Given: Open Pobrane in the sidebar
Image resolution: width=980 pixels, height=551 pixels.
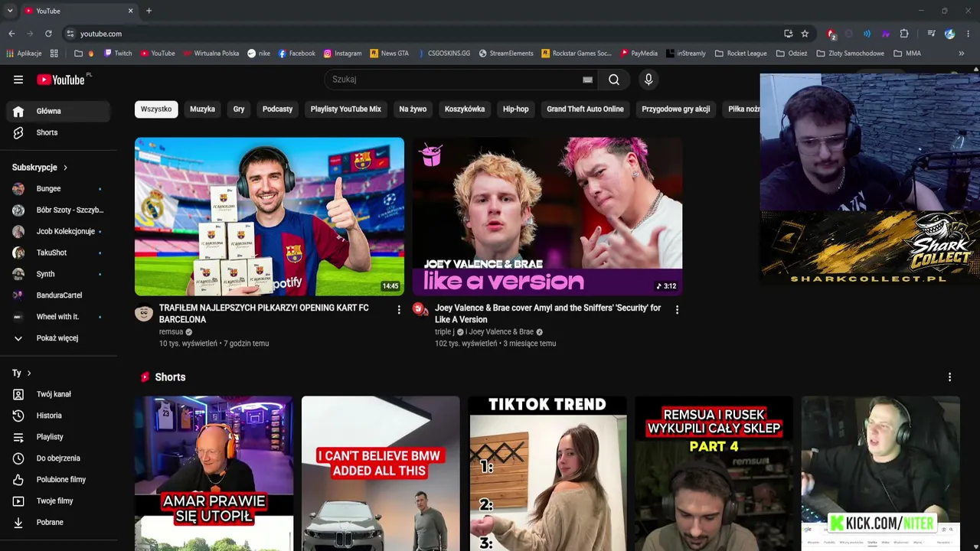Looking at the screenshot, I should 58,523.
